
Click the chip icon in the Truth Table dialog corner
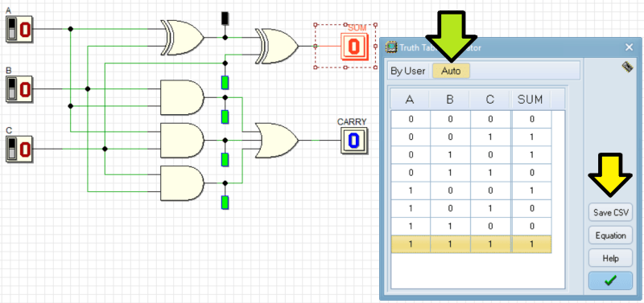click(x=627, y=68)
